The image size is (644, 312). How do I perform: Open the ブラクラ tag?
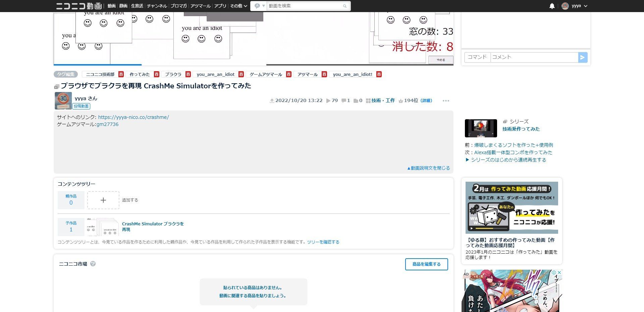[x=173, y=74]
